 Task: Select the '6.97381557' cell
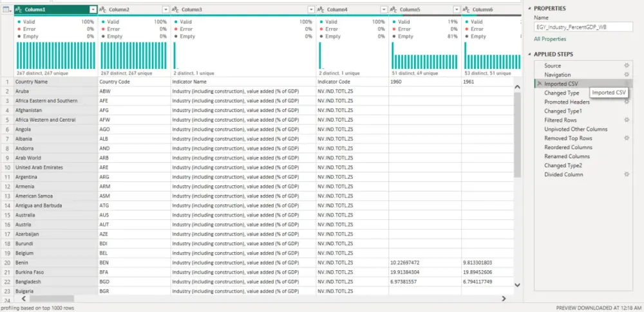pyautogui.click(x=425, y=282)
